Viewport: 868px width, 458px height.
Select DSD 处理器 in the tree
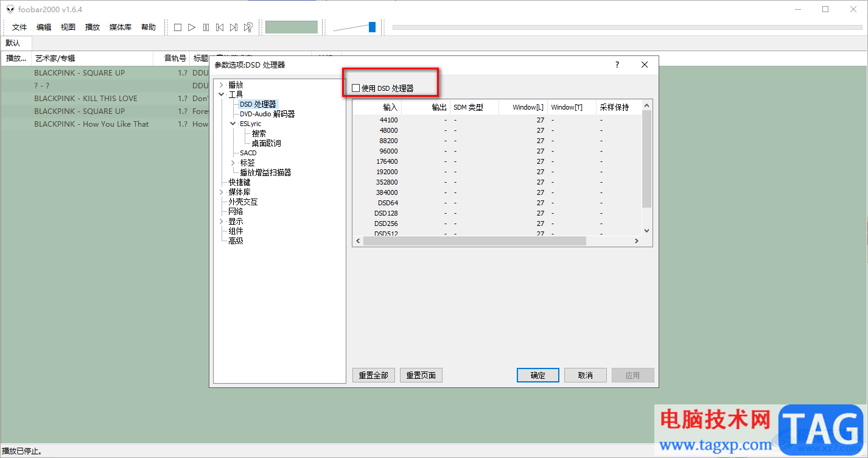click(x=258, y=104)
